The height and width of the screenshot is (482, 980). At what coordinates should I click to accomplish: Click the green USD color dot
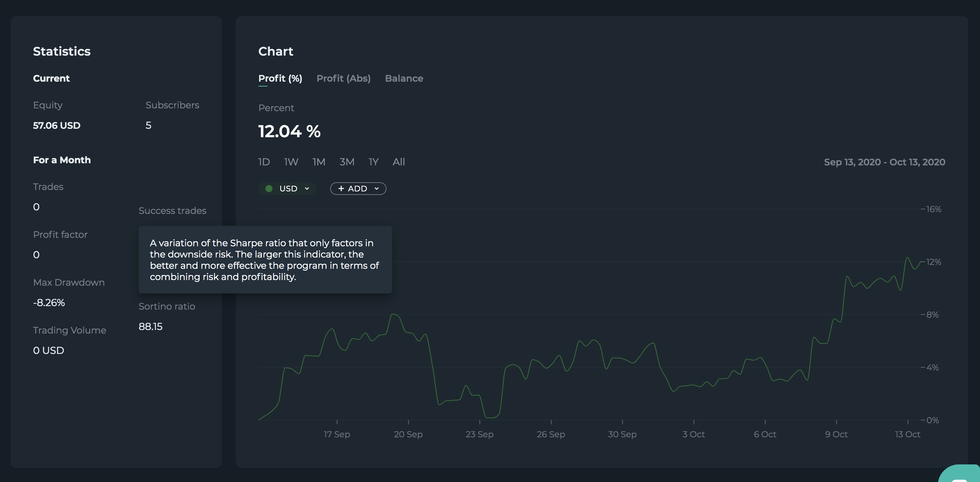[269, 189]
